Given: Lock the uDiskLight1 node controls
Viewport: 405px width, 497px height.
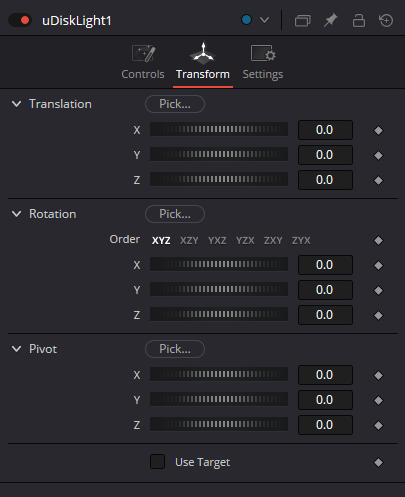Looking at the screenshot, I should click(x=359, y=20).
